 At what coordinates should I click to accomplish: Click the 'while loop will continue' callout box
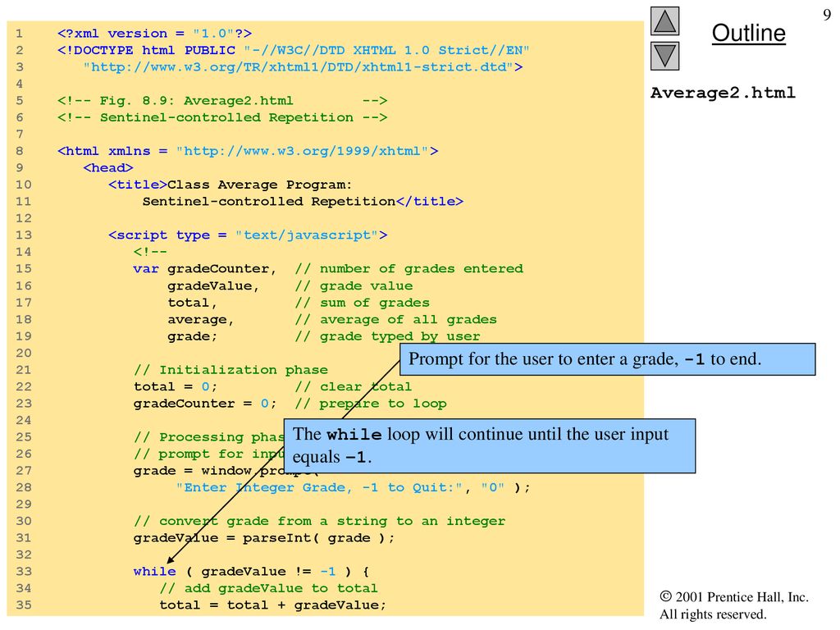(489, 445)
